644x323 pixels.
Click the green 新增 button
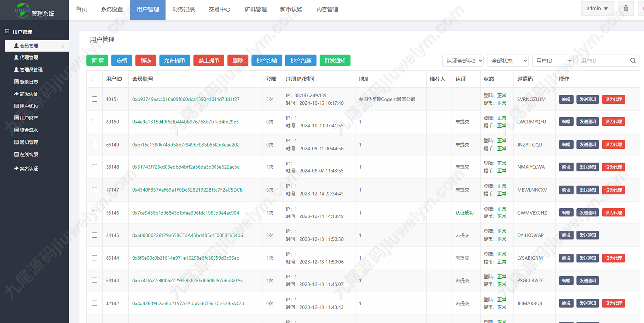tap(98, 60)
